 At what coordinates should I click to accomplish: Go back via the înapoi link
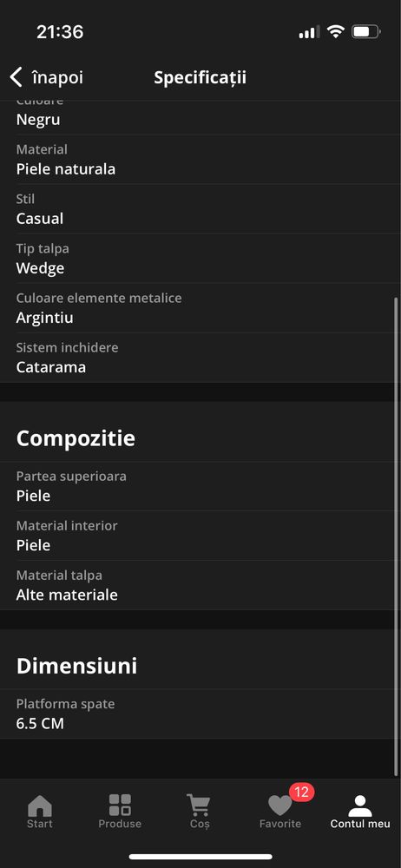tap(57, 77)
